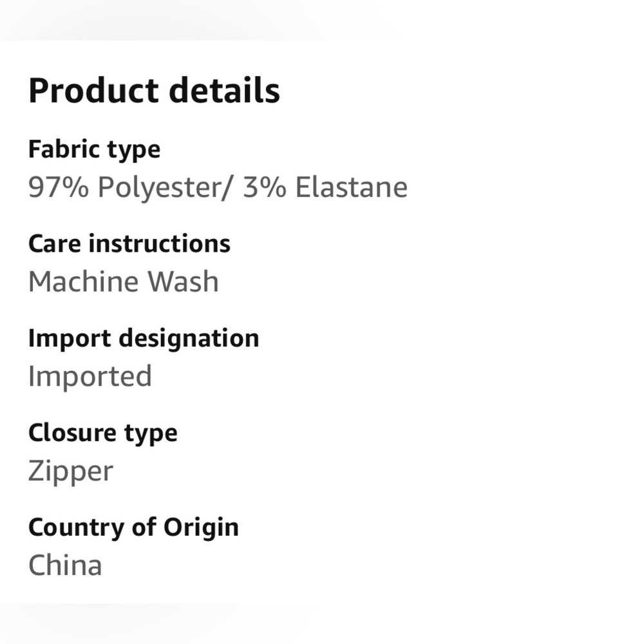Click the word Product in the heading
644x644 pixels.
tap(93, 90)
